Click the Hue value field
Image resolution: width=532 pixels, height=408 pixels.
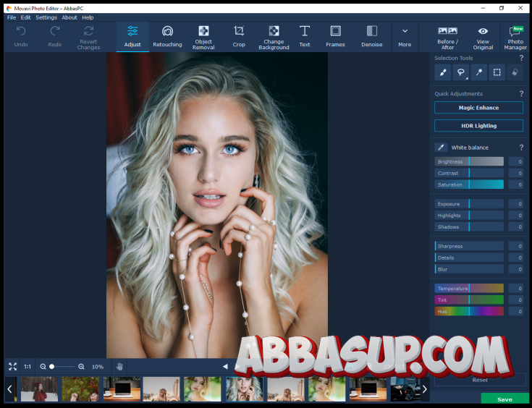click(515, 311)
